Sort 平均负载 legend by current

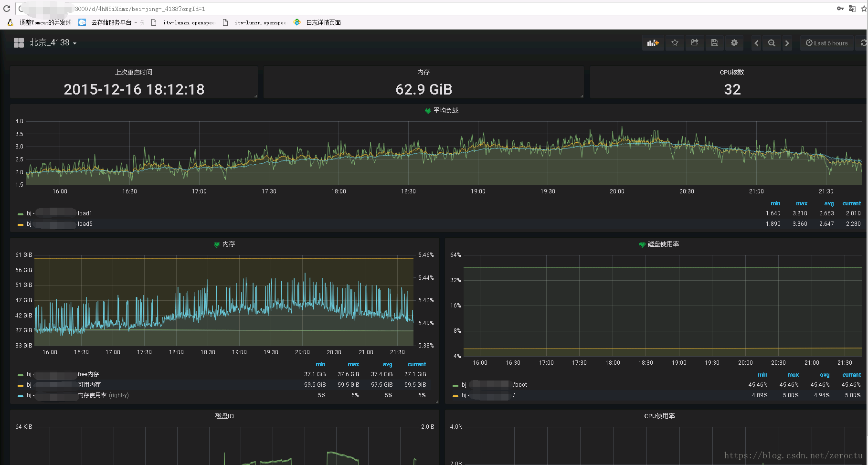(x=852, y=203)
